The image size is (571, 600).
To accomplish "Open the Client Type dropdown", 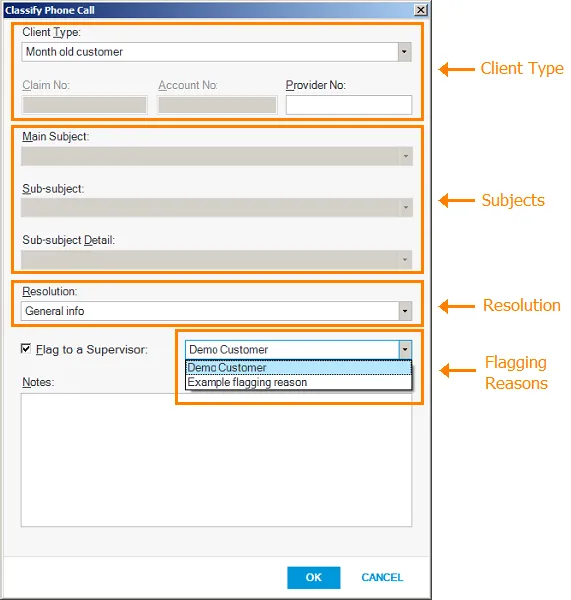I will (x=404, y=52).
